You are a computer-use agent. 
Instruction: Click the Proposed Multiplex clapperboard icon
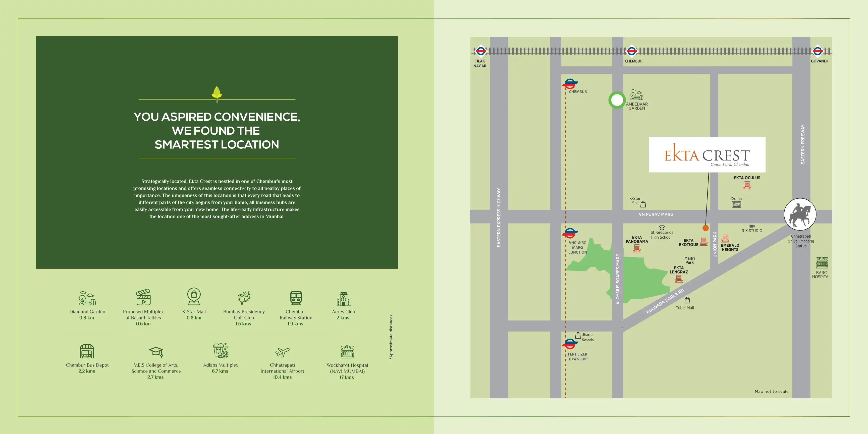(x=143, y=297)
